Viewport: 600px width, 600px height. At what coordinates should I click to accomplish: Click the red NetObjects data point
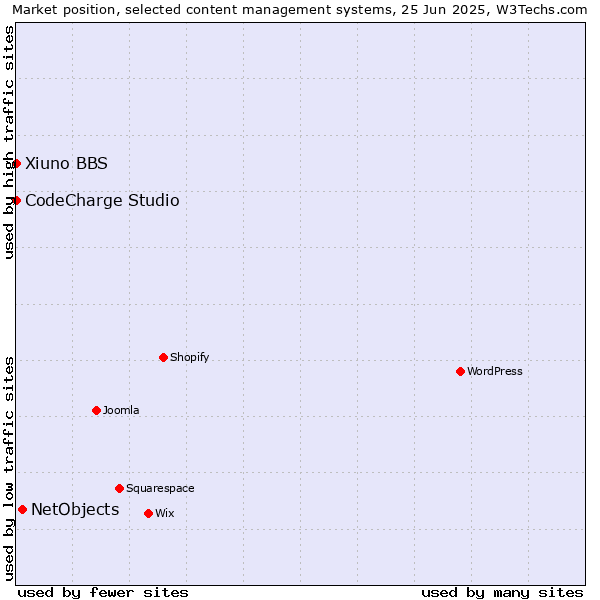tap(23, 510)
